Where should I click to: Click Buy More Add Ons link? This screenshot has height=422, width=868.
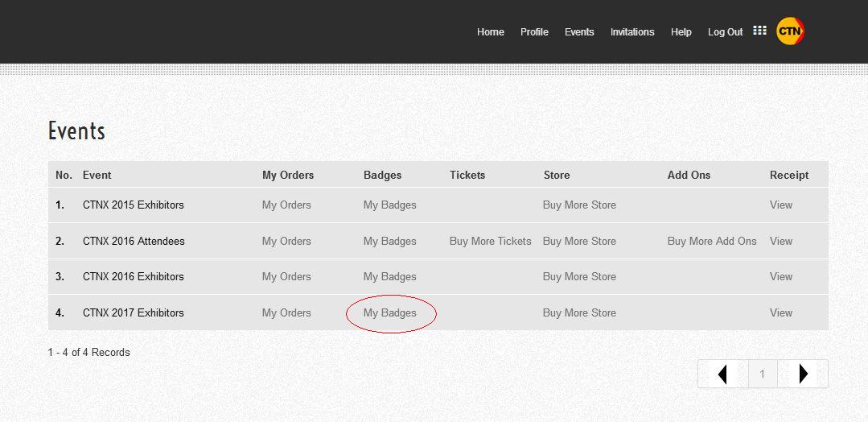point(712,241)
